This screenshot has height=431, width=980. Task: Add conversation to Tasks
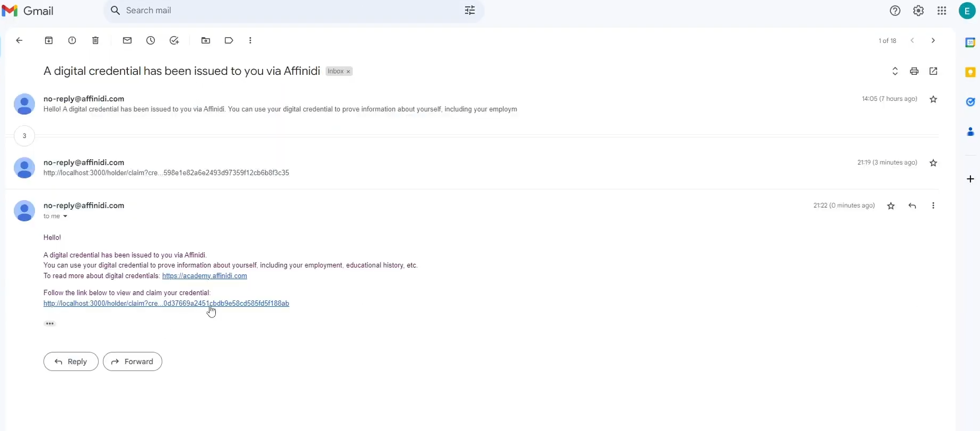pos(174,40)
